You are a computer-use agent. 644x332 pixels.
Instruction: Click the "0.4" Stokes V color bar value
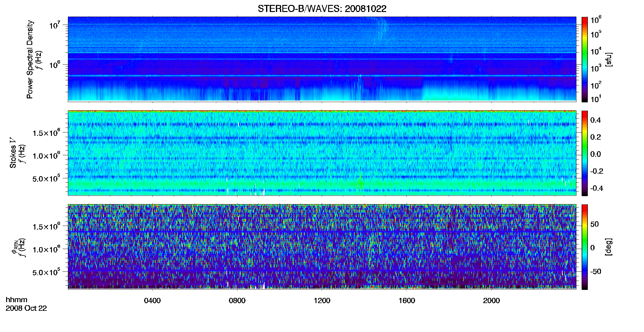pos(595,120)
